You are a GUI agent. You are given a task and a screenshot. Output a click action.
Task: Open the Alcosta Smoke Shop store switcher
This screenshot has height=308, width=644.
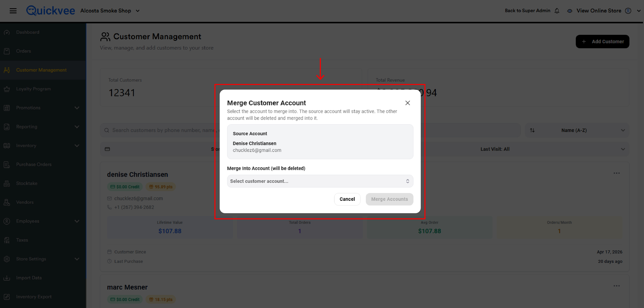(x=110, y=11)
